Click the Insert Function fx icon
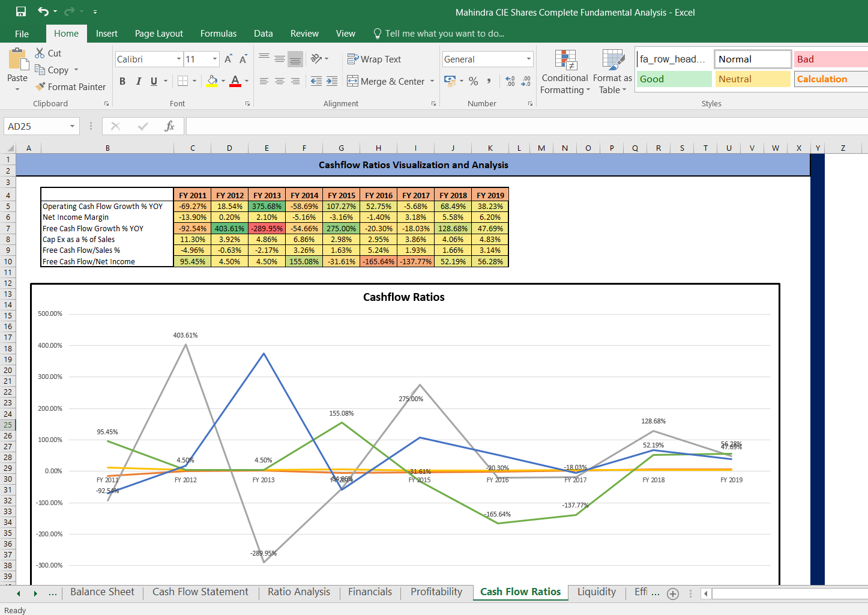Screen dimensions: 868x615 pos(169,126)
